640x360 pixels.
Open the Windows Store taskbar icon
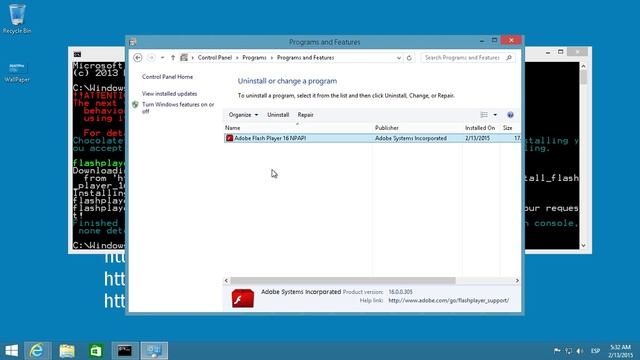tap(96, 351)
